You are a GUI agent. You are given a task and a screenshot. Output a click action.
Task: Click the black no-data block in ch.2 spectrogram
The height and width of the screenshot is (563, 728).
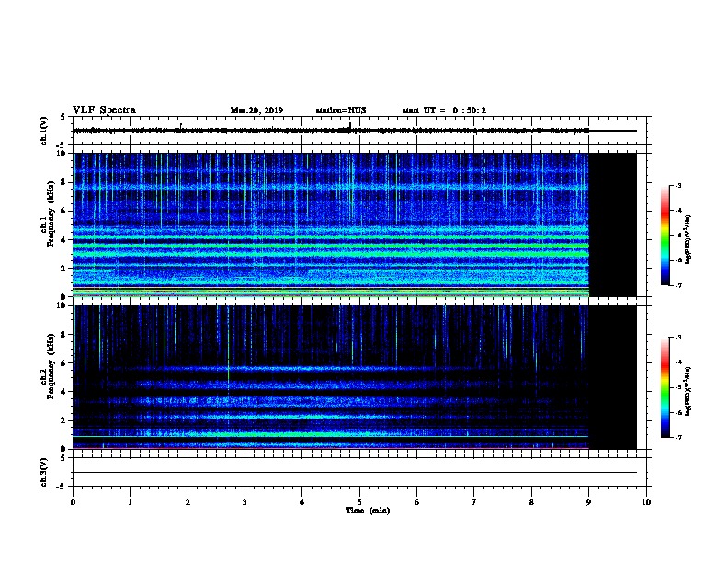(613, 377)
